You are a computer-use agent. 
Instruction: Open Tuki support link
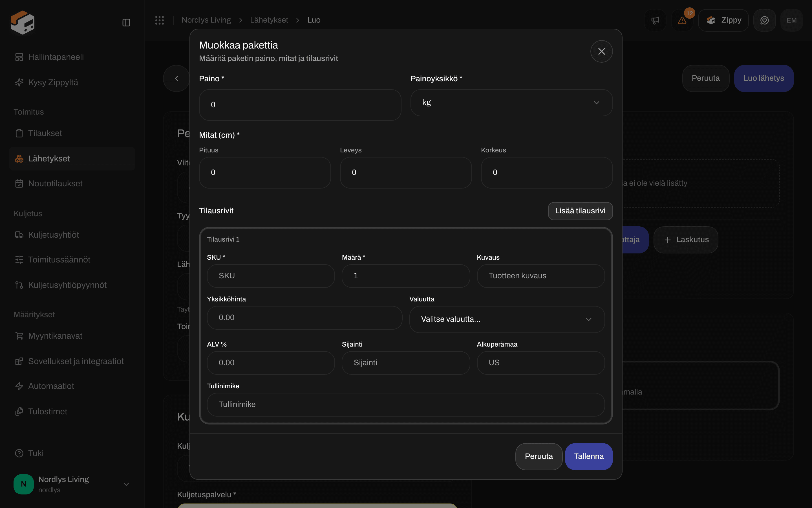pyautogui.click(x=72, y=453)
